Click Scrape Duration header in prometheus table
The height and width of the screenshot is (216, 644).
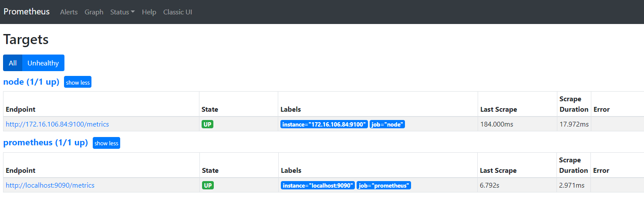click(573, 165)
